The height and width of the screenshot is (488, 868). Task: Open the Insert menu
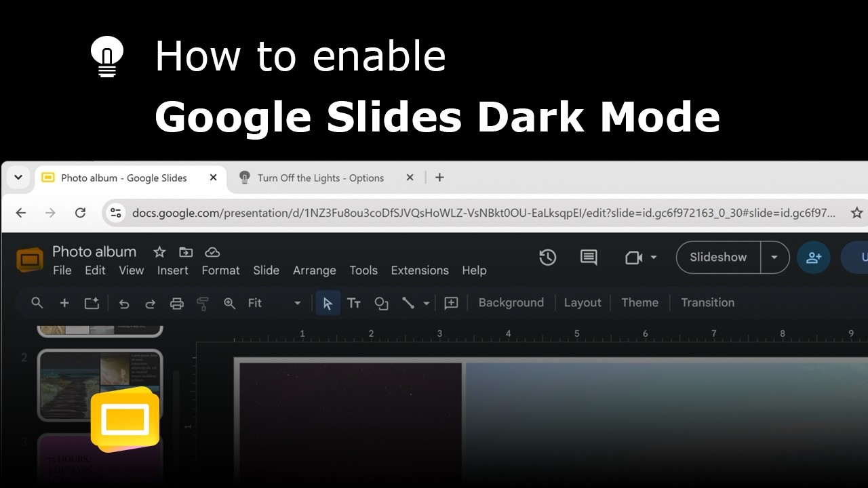[x=173, y=270]
